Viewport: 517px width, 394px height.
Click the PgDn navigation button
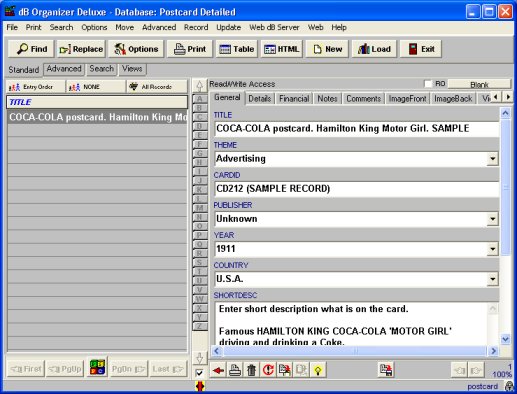coord(128,369)
